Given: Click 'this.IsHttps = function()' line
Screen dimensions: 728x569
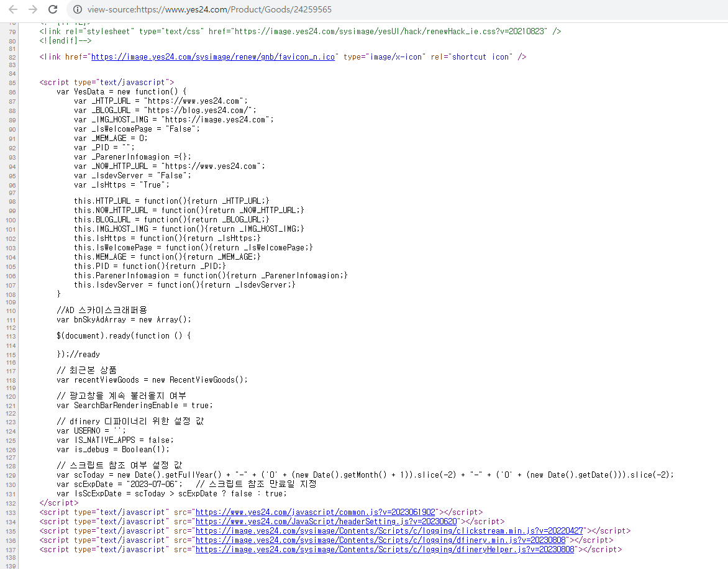Looking at the screenshot, I should [x=167, y=238].
